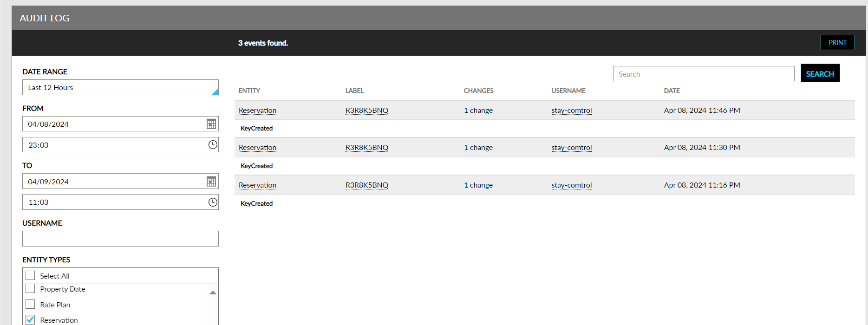This screenshot has height=325, width=868.
Task: Open Reservation link in 11:30 PM row
Action: [257, 147]
